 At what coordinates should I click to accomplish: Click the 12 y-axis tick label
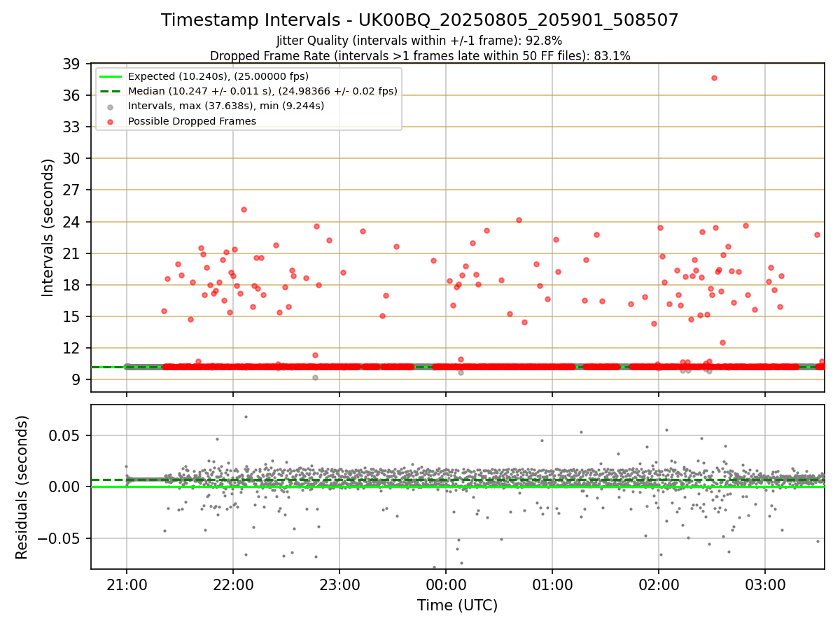(x=72, y=348)
